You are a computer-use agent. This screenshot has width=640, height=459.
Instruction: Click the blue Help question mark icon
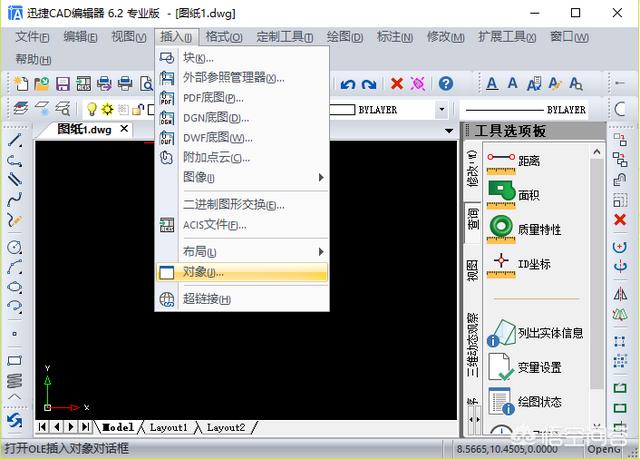(446, 84)
